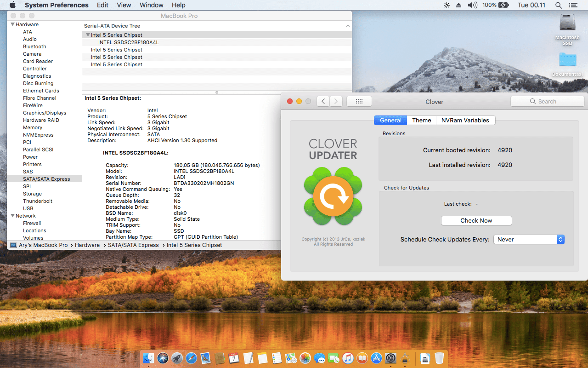This screenshot has width=588, height=368.
Task: Open Contacts from the Dock
Action: (x=220, y=358)
